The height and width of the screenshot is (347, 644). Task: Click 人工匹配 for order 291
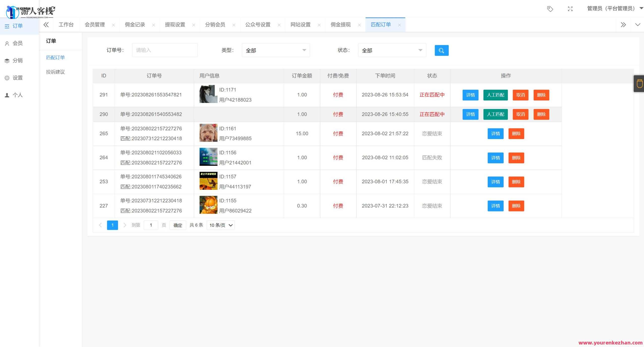(x=495, y=95)
